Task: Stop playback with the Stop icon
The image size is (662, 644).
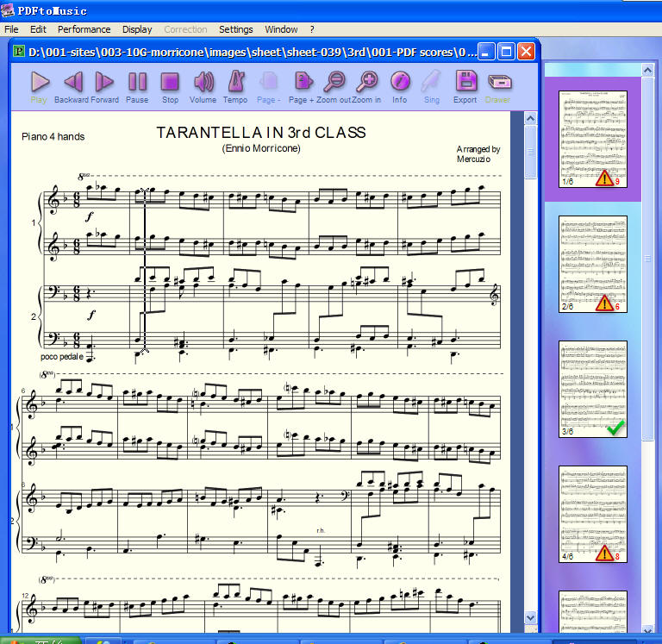Action: click(x=170, y=87)
